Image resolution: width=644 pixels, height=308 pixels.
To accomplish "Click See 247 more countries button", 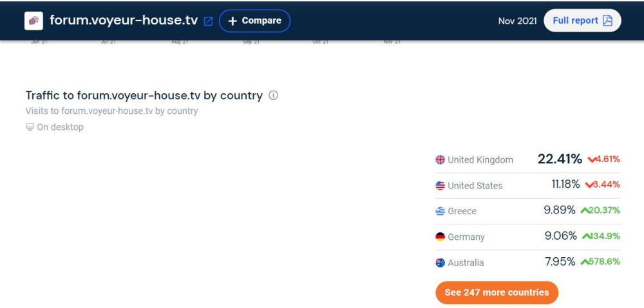I will [x=497, y=293].
